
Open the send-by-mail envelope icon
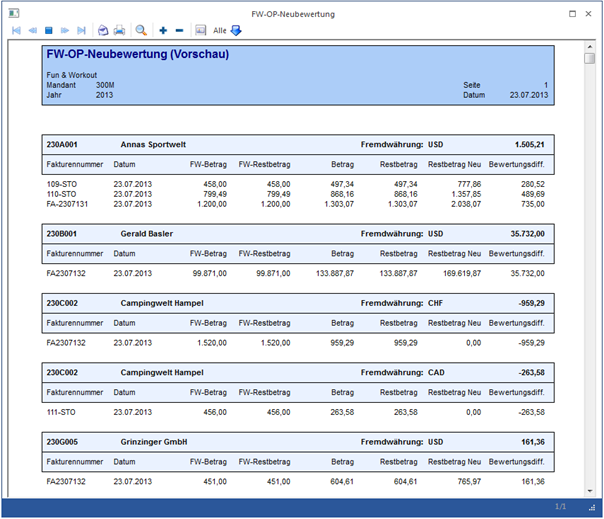pos(103,31)
